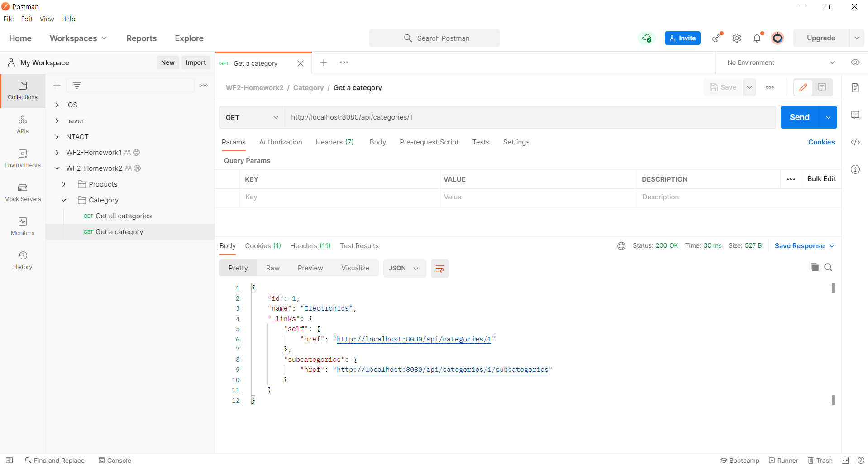Switch to the Tests tab
This screenshot has width=868, height=466.
(481, 142)
